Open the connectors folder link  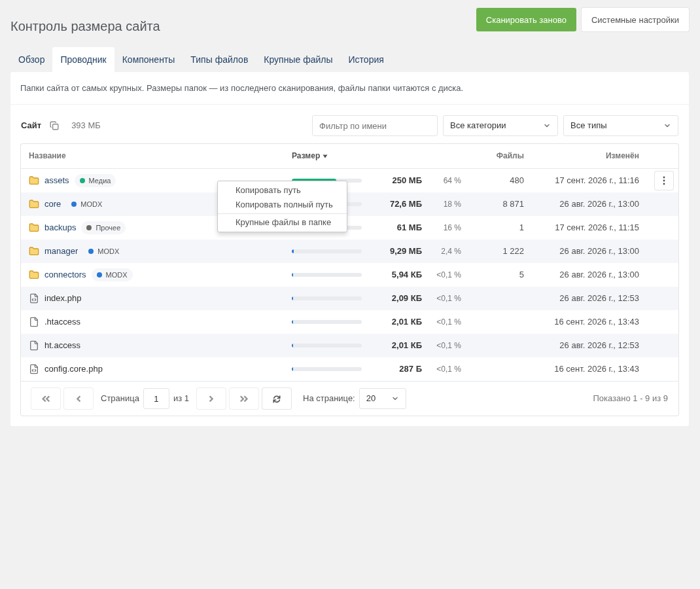coord(65,275)
